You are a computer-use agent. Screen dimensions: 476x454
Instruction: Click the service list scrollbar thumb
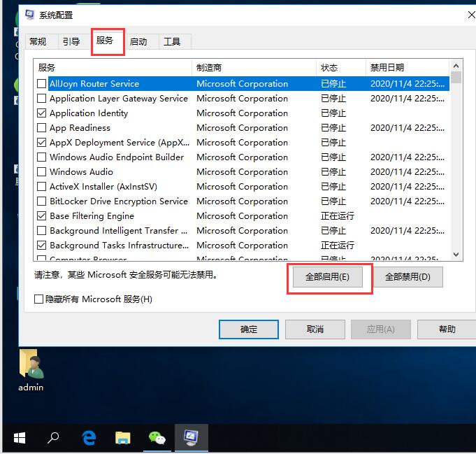456,77
